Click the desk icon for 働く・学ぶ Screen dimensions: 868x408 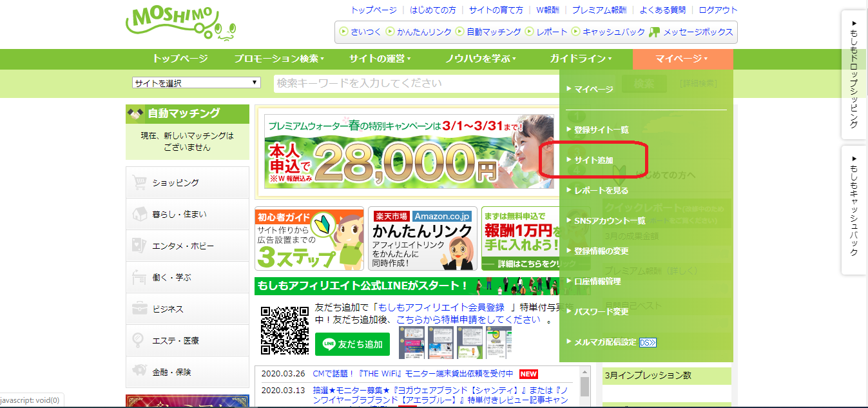139,278
